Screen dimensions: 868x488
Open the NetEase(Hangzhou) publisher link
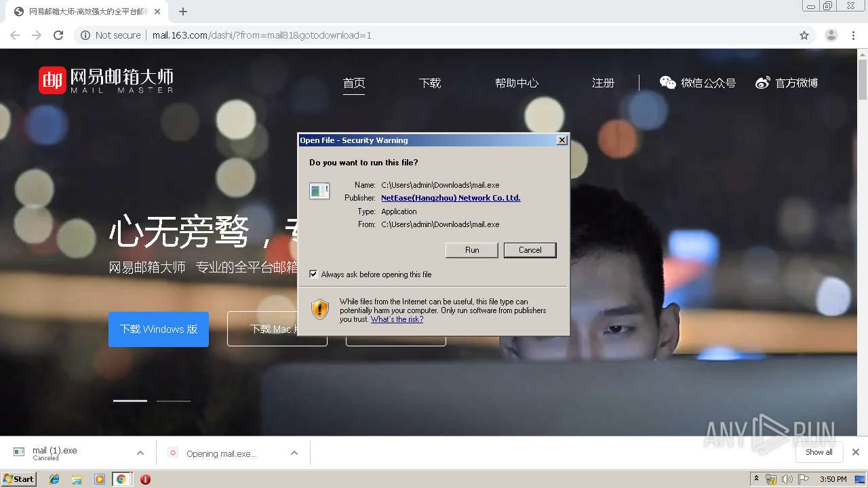coord(451,198)
